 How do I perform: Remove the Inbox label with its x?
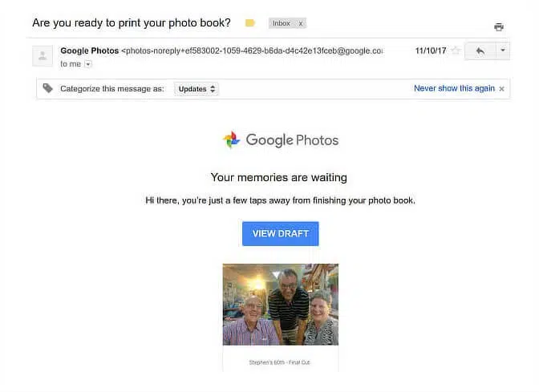[x=301, y=23]
